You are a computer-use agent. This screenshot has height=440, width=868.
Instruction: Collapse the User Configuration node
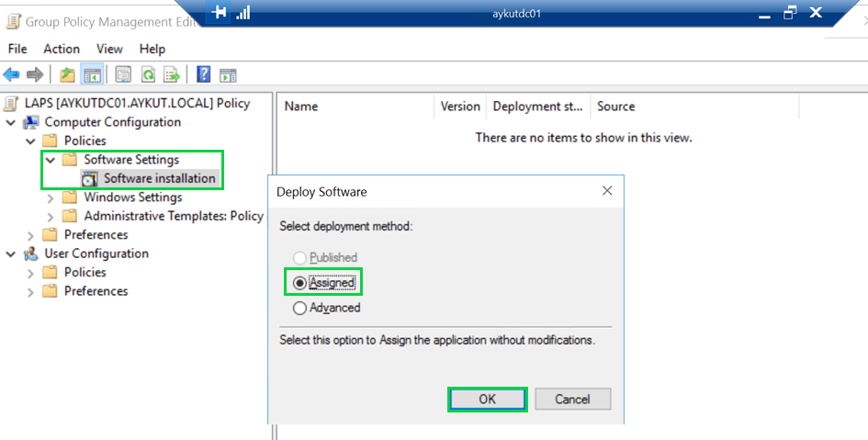(11, 254)
